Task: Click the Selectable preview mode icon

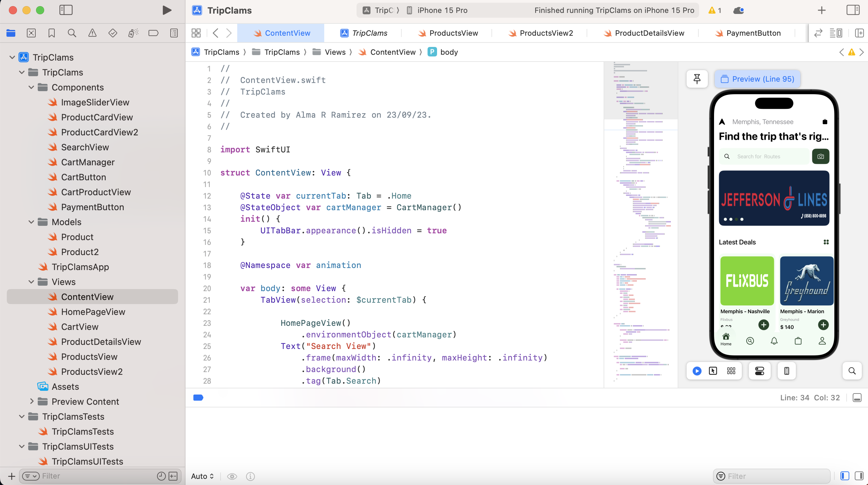Action: 713,371
